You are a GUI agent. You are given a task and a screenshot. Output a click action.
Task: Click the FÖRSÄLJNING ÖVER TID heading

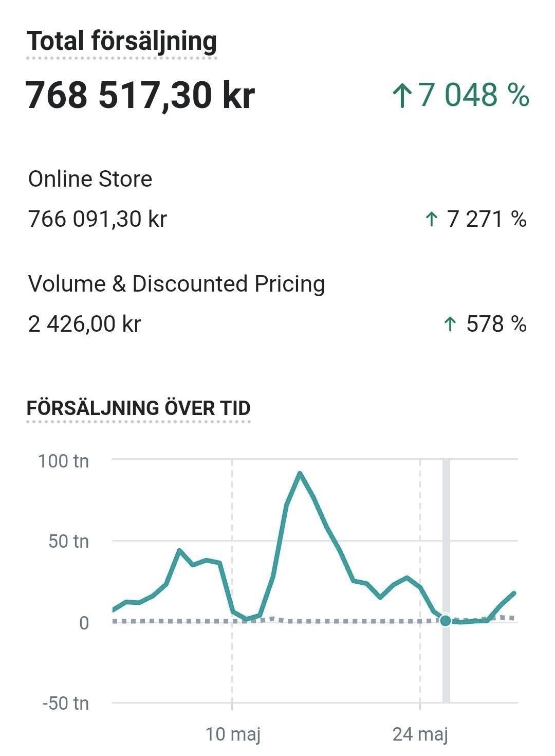(x=138, y=408)
